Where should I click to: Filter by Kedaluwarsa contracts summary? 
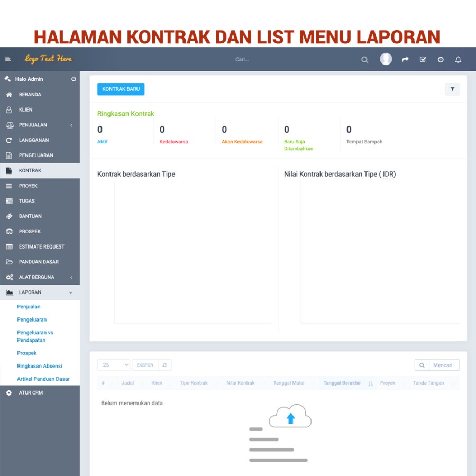(x=173, y=141)
